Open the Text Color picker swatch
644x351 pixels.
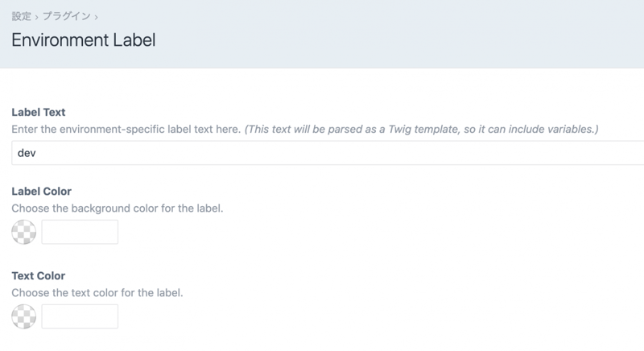[x=24, y=316]
